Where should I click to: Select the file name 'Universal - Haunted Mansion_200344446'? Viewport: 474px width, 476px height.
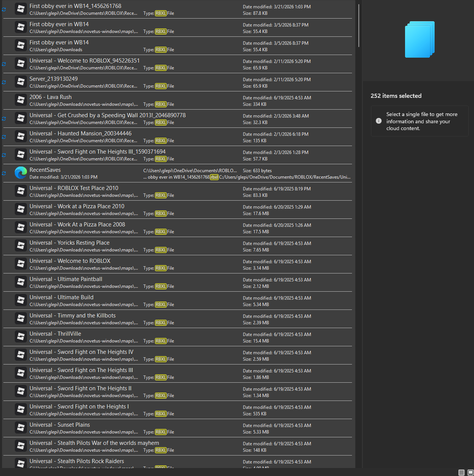tap(81, 134)
